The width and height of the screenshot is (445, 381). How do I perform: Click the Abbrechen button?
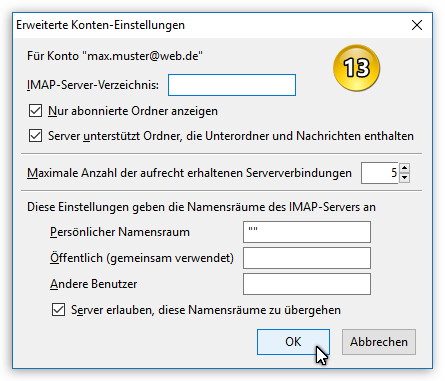379,342
